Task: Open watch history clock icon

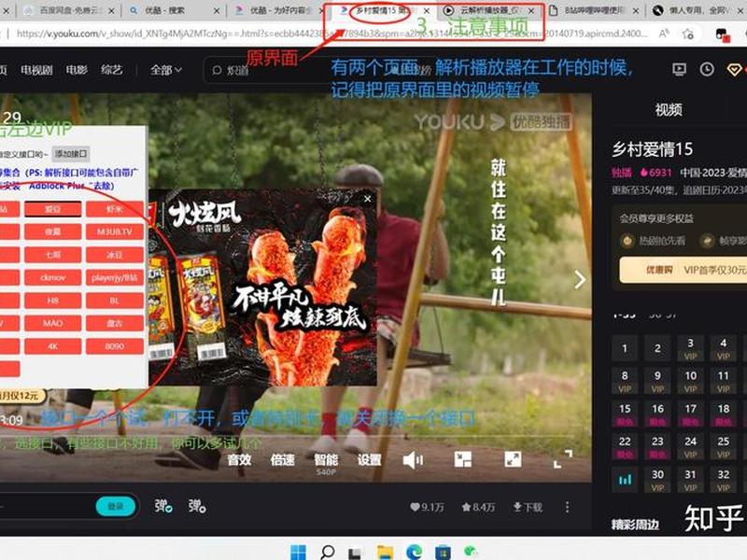Action: point(707,69)
